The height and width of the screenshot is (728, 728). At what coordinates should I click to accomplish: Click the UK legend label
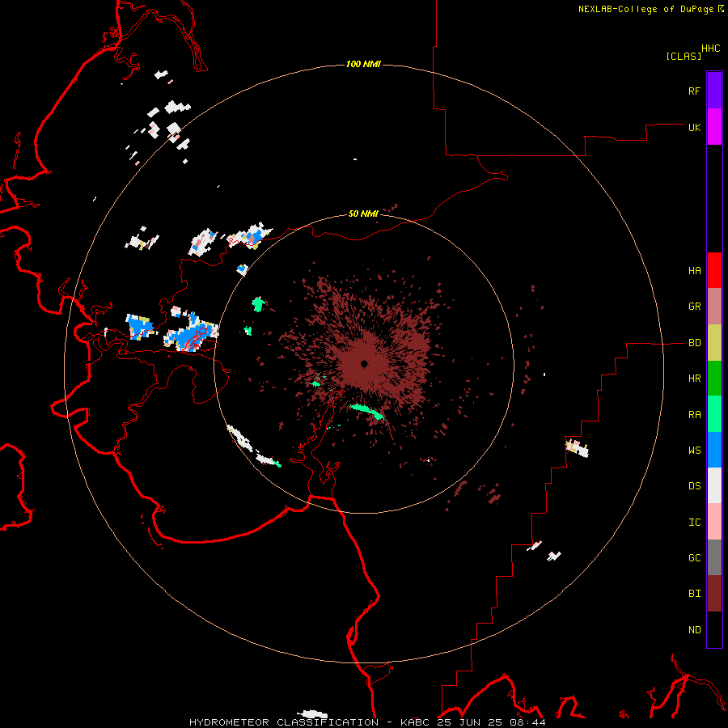pyautogui.click(x=694, y=128)
